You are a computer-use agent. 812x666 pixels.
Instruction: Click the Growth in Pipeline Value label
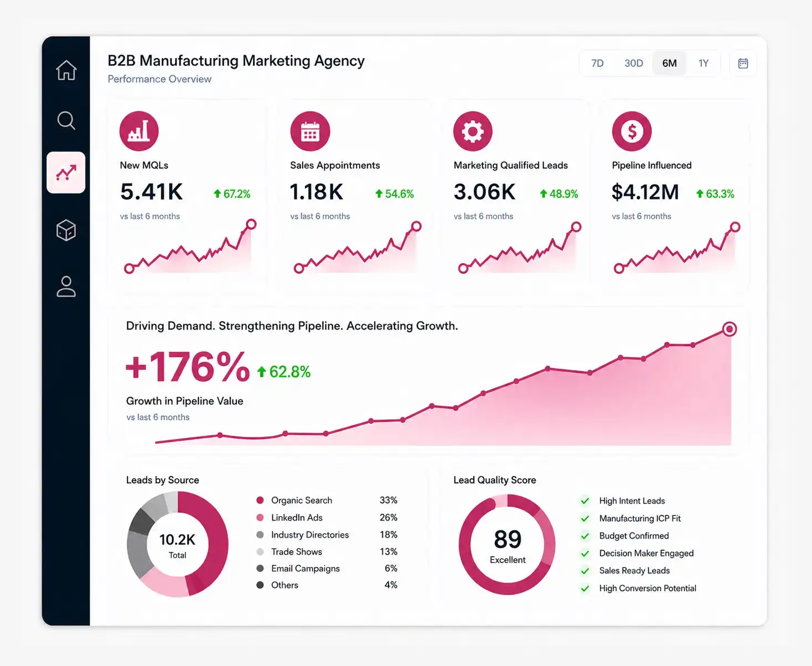(184, 401)
